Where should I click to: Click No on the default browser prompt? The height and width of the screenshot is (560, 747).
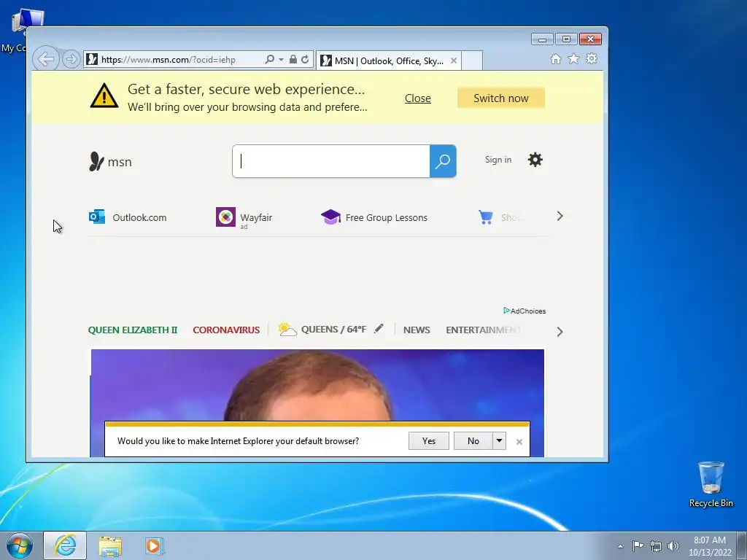click(x=473, y=441)
